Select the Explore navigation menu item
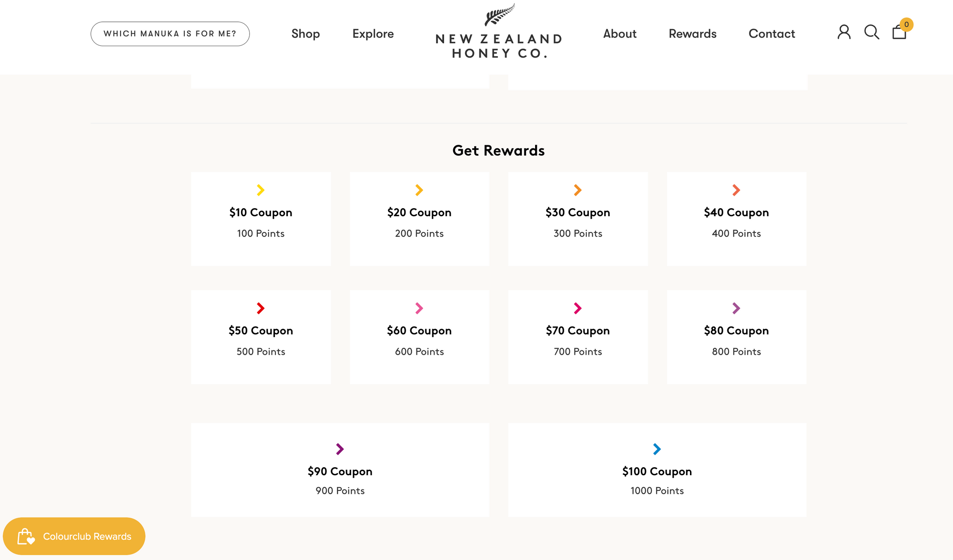 [x=373, y=33]
